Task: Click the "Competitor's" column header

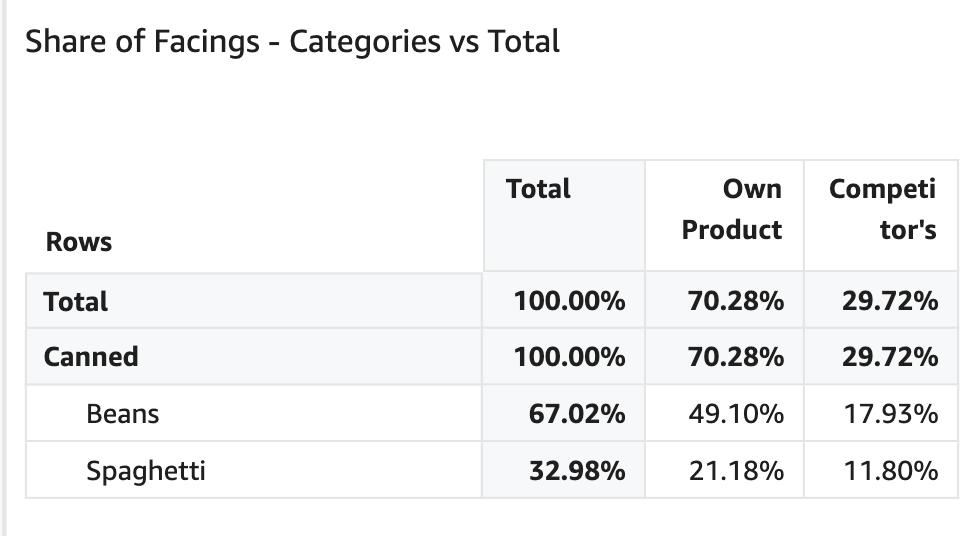Action: (882, 209)
